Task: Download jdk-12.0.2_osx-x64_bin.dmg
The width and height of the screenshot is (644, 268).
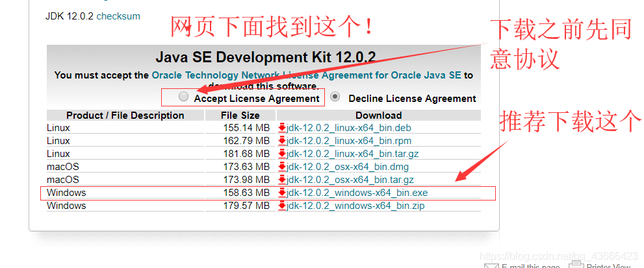Action: point(348,167)
